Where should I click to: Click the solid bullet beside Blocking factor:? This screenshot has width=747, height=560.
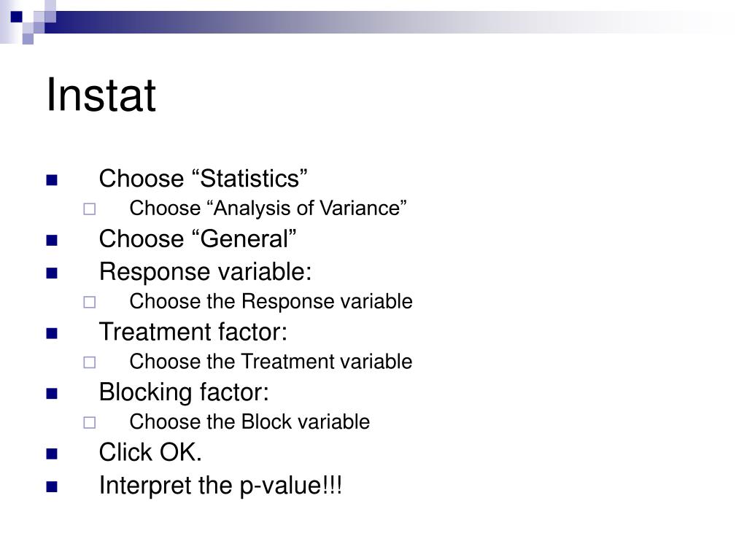click(52, 393)
